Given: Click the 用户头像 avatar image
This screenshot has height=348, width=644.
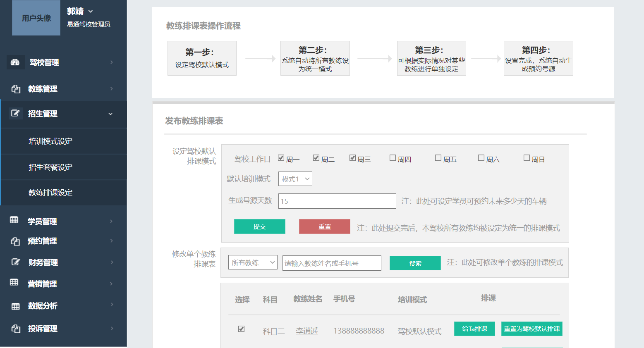Looking at the screenshot, I should pyautogui.click(x=36, y=18).
